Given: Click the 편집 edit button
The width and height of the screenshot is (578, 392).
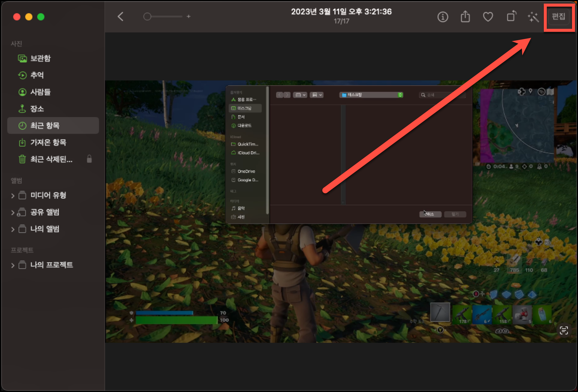Looking at the screenshot, I should pyautogui.click(x=558, y=16).
